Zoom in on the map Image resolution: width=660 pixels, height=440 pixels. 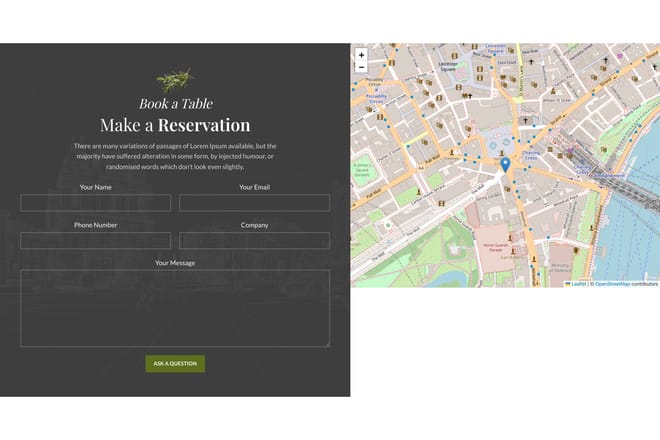pyautogui.click(x=361, y=55)
